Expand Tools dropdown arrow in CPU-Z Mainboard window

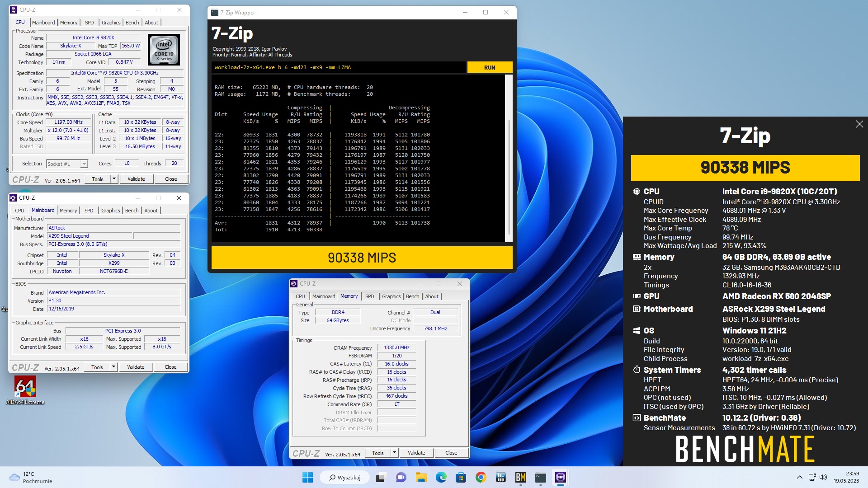[x=113, y=367]
